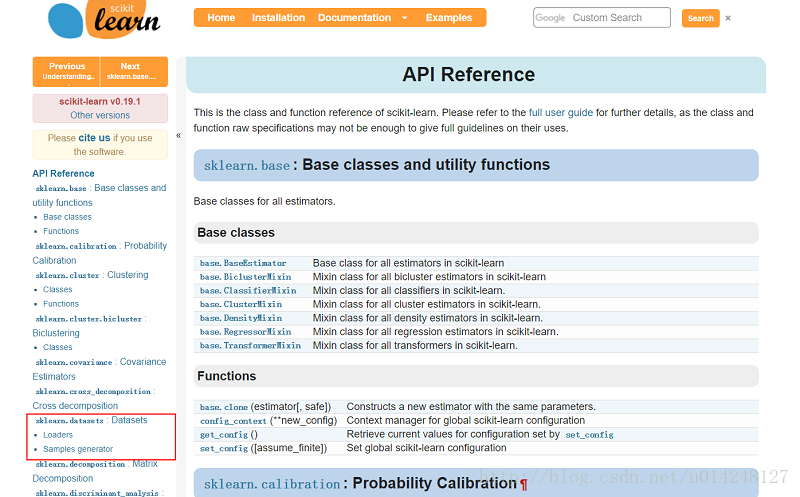Go to the Home menu item
Image resolution: width=800 pixels, height=497 pixels.
coord(221,18)
